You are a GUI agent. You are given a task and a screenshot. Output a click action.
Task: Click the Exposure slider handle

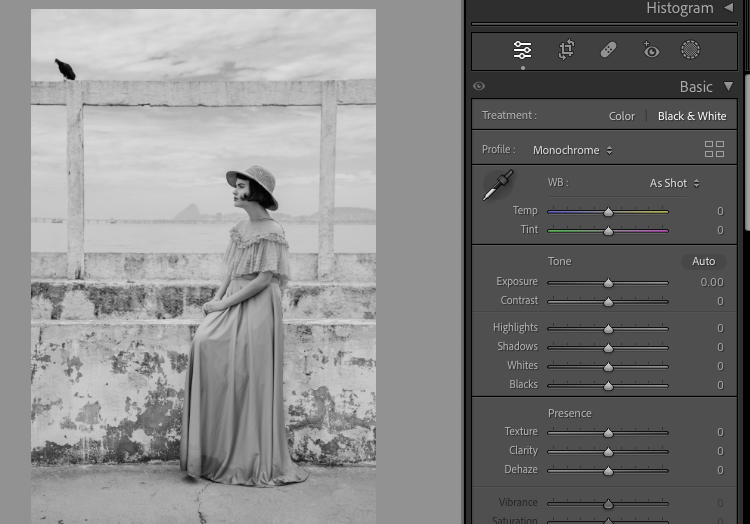click(x=608, y=283)
